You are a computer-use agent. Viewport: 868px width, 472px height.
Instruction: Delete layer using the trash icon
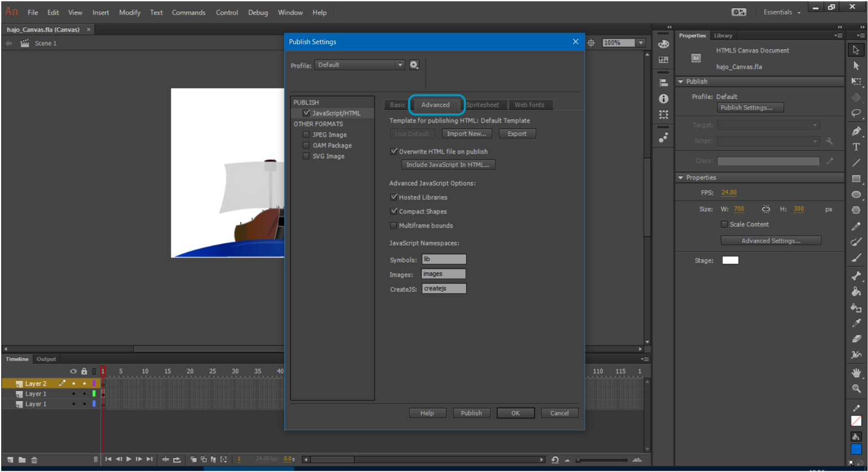(x=34, y=460)
